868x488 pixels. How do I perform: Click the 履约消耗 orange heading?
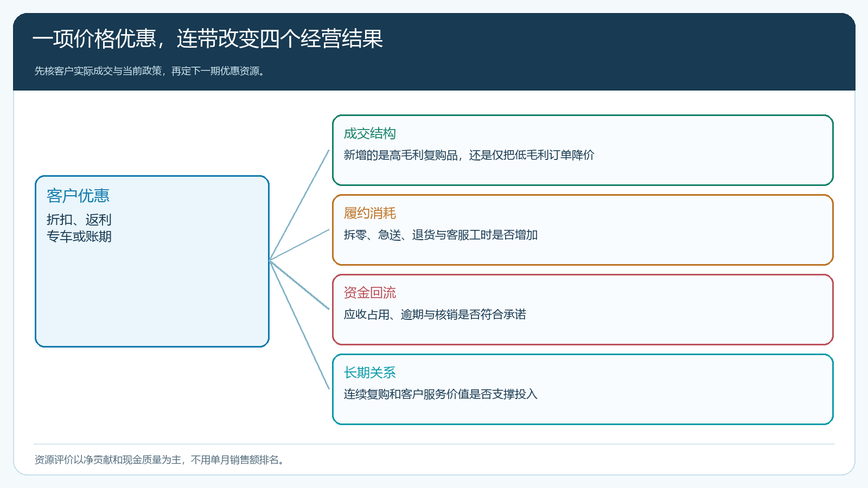pos(370,213)
